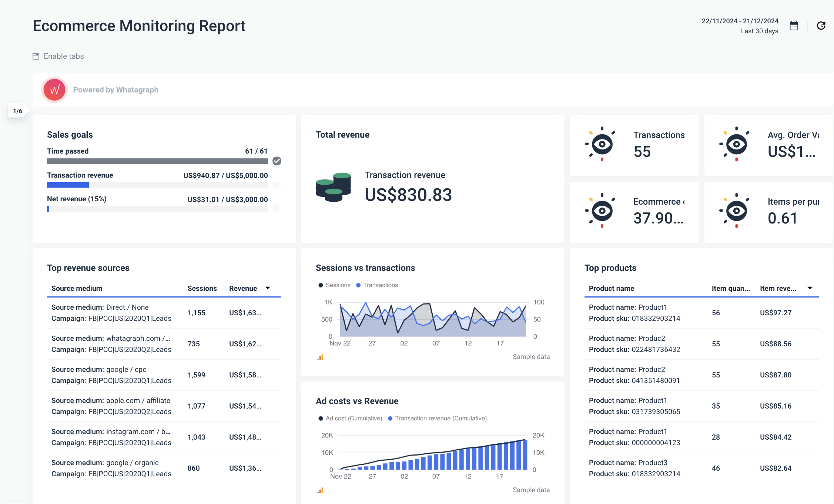Toggle the Sessions legend series
Image resolution: width=834 pixels, height=504 pixels.
334,285
